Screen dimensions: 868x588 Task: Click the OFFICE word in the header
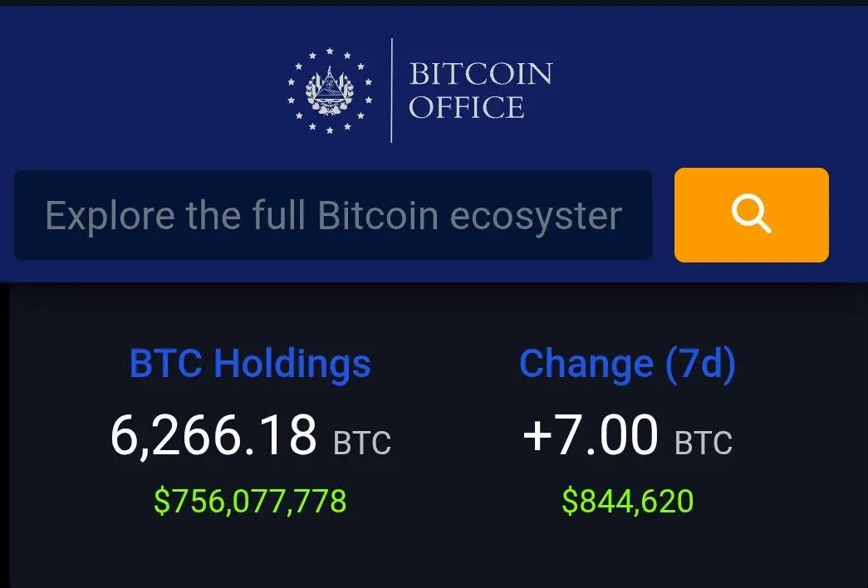coord(466,107)
